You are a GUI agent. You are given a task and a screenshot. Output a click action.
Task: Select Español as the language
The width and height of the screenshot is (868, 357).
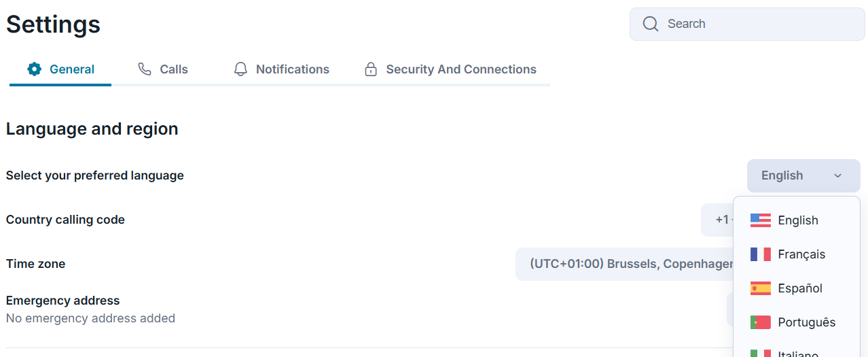[800, 288]
